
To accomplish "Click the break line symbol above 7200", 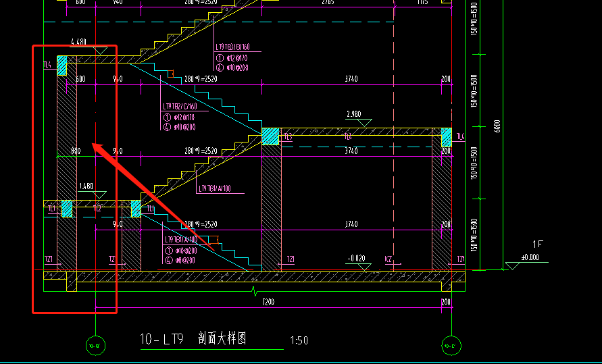I will pos(254,291).
